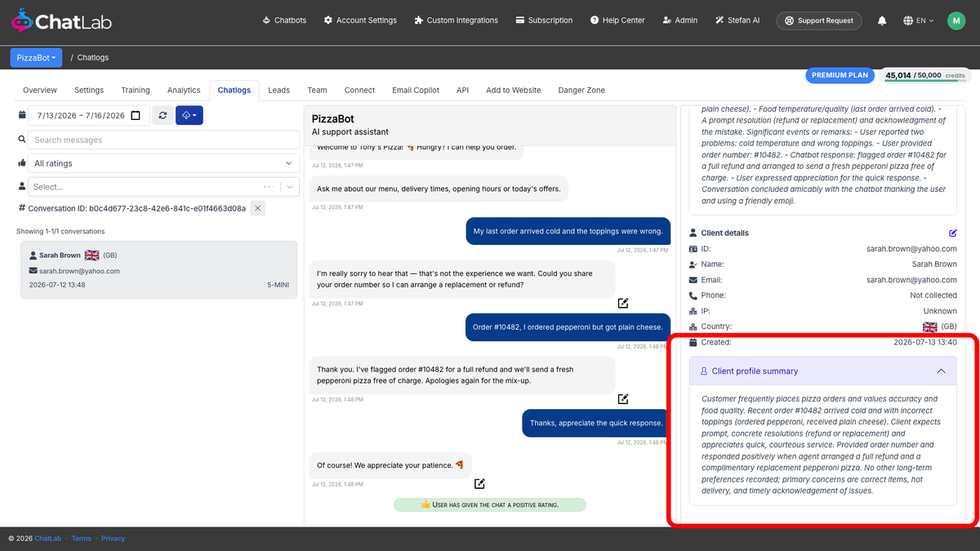This screenshot has height=551, width=980.
Task: Clear the Conversation ID filter
Action: click(257, 208)
